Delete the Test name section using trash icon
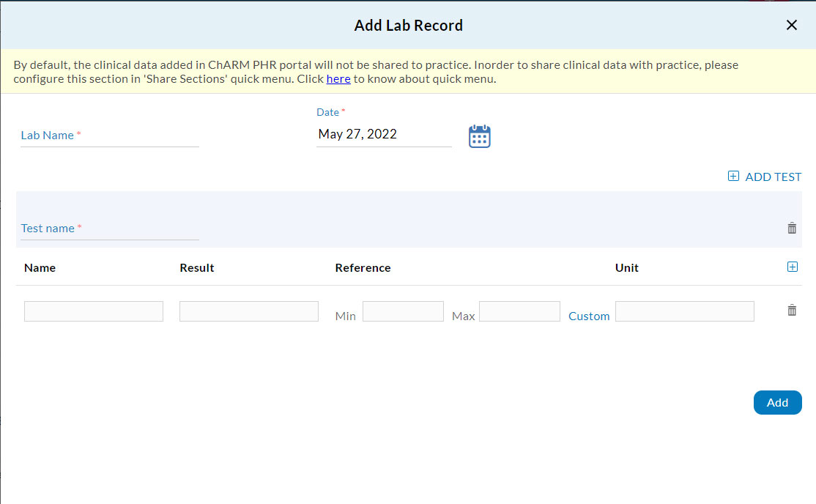This screenshot has height=504, width=816. point(791,228)
